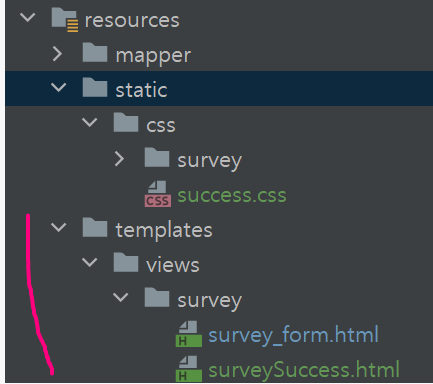Collapse the templates folder chevron
The image size is (433, 384).
[59, 227]
